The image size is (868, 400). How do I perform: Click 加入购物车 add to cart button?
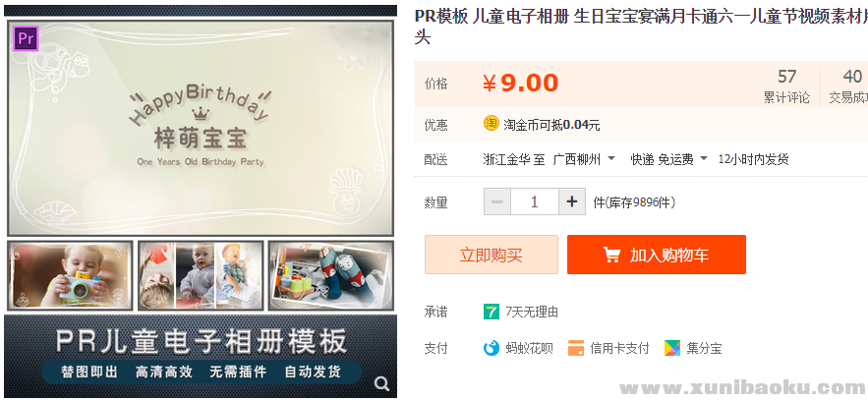pyautogui.click(x=656, y=255)
